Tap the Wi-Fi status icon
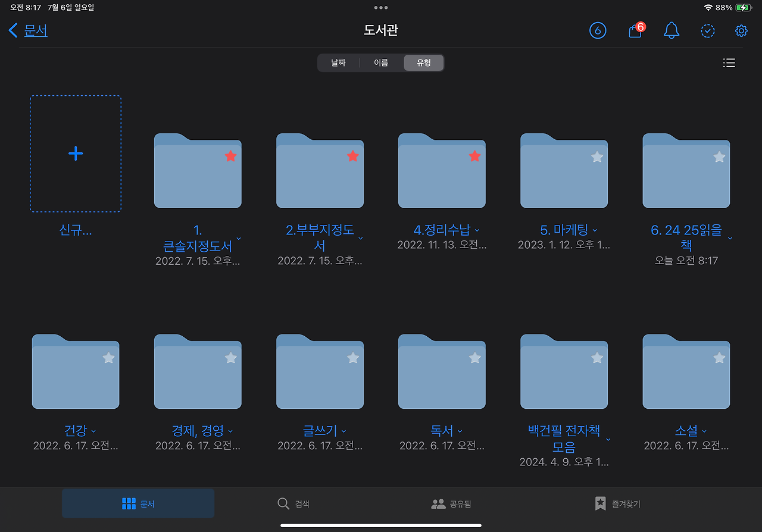The image size is (762, 532). click(708, 8)
